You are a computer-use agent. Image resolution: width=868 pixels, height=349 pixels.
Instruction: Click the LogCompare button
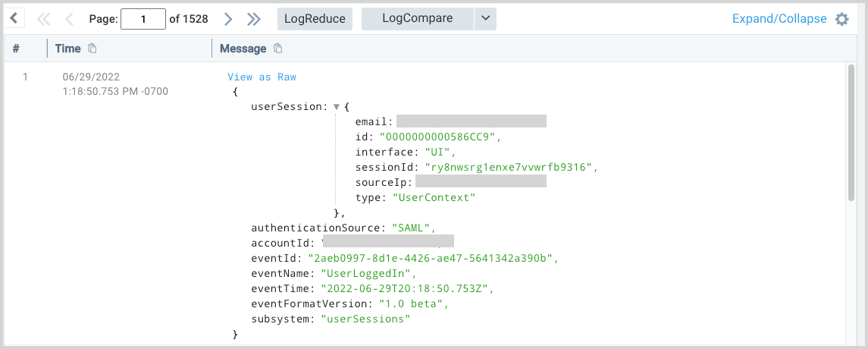(418, 19)
